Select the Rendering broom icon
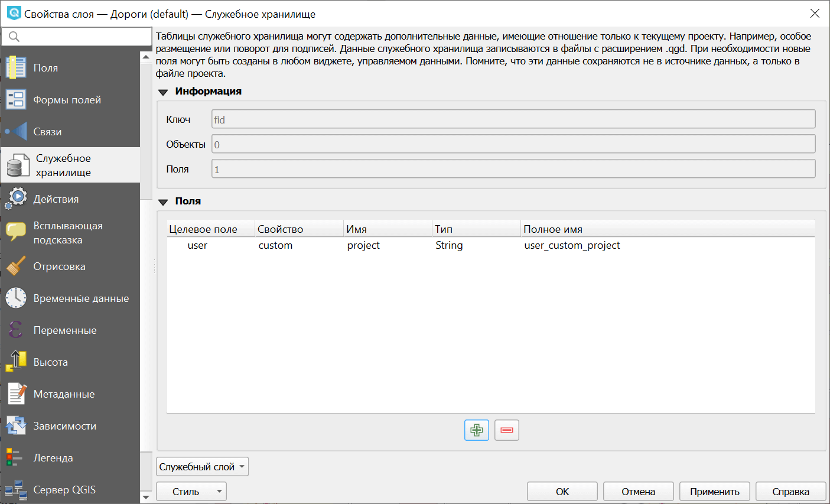830x504 pixels. pos(16,266)
